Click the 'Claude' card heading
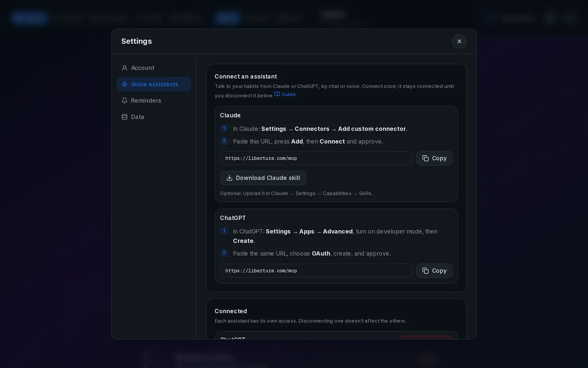The height and width of the screenshot is (368, 588). click(230, 115)
